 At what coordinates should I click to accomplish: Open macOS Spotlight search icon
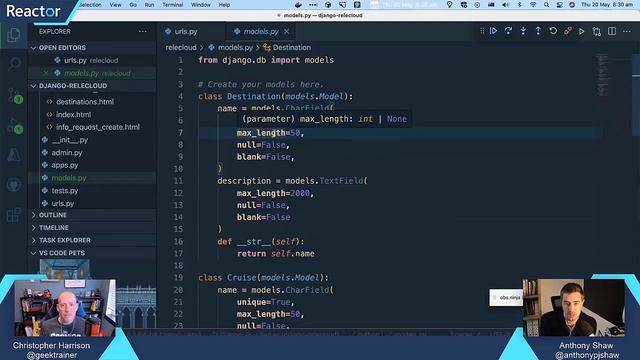[x=546, y=5]
